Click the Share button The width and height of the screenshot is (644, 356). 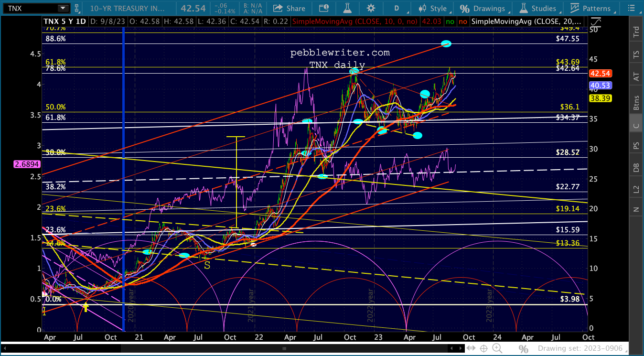[289, 8]
